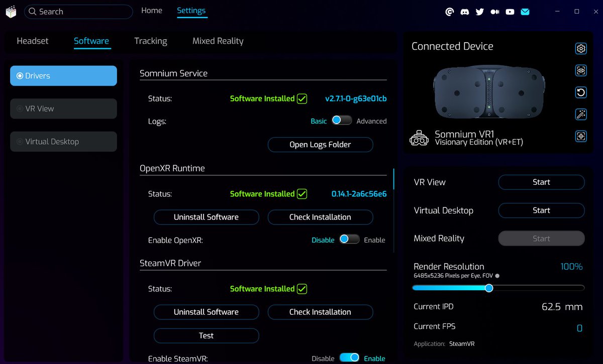Open the Discord icon link

click(x=465, y=12)
